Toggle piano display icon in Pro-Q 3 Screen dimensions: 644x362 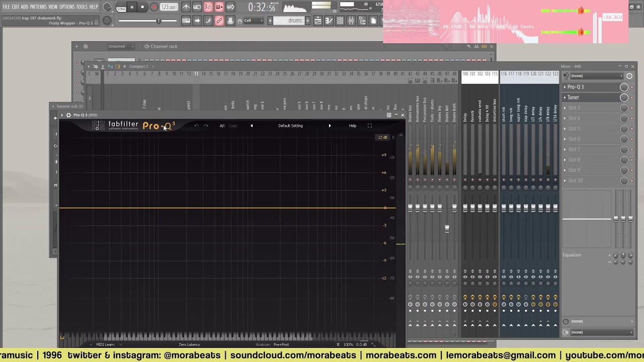(62, 337)
